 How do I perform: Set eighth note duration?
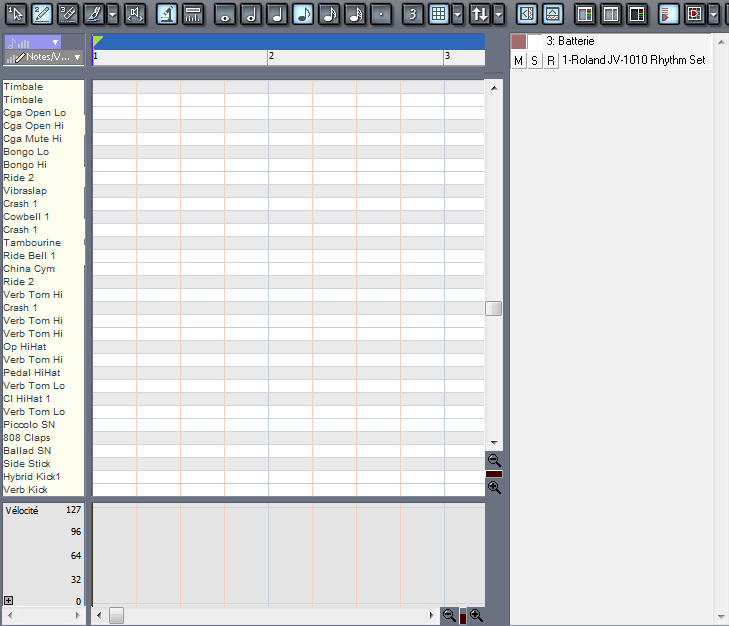click(303, 14)
